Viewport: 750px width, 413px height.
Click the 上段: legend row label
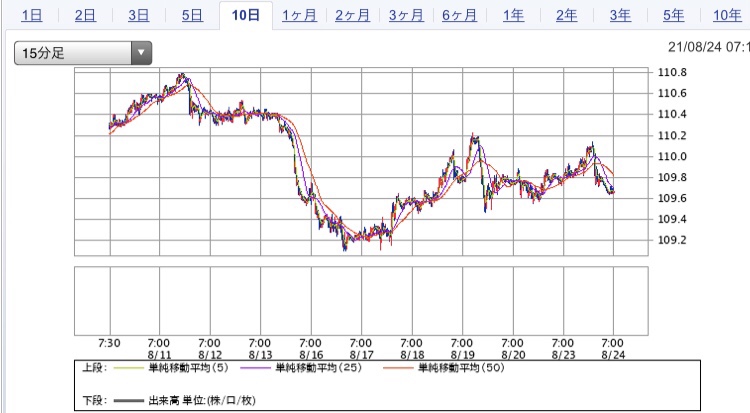pyautogui.click(x=94, y=368)
